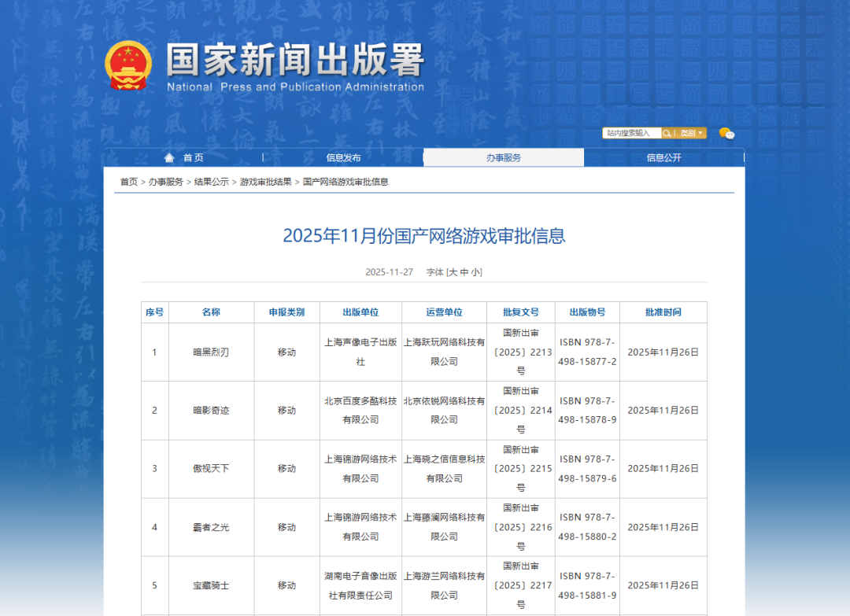Screen dimensions: 850x616
Task: Set font size to 小 (small)
Action: [476, 272]
